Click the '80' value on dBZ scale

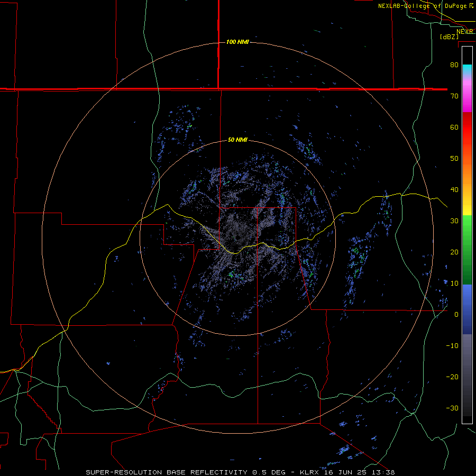tap(454, 65)
